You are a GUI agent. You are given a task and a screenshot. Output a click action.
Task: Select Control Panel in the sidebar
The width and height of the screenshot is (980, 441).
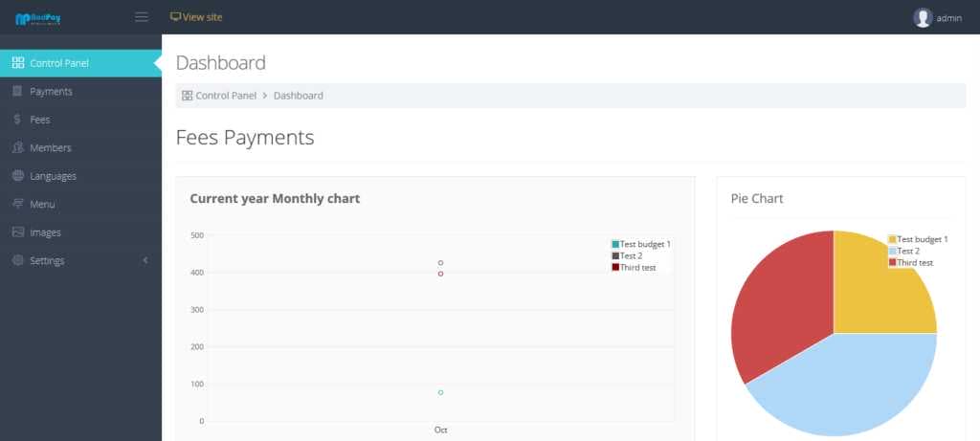click(80, 63)
